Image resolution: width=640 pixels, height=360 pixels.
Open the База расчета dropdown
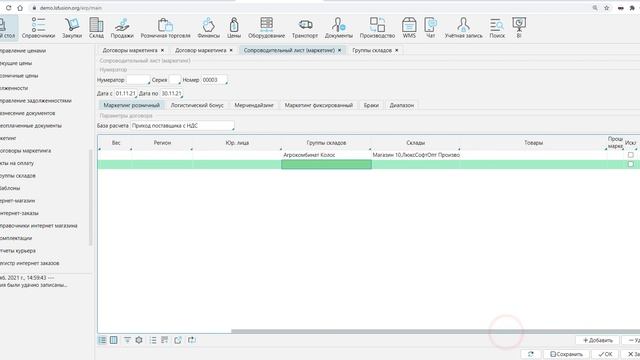click(x=182, y=126)
